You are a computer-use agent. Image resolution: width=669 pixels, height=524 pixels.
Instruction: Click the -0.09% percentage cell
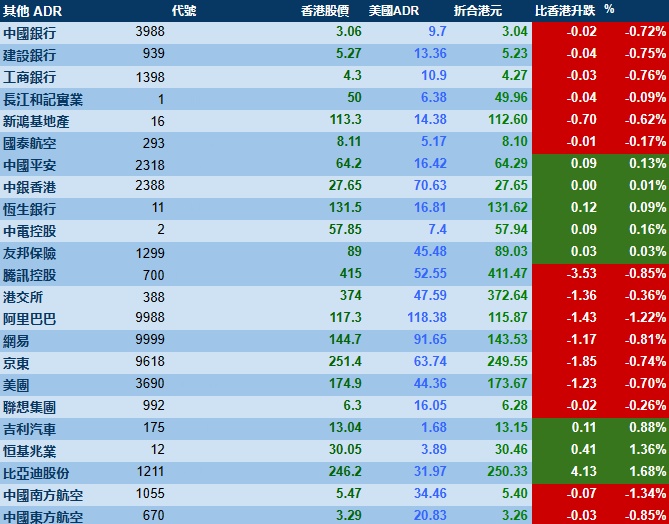pos(645,97)
